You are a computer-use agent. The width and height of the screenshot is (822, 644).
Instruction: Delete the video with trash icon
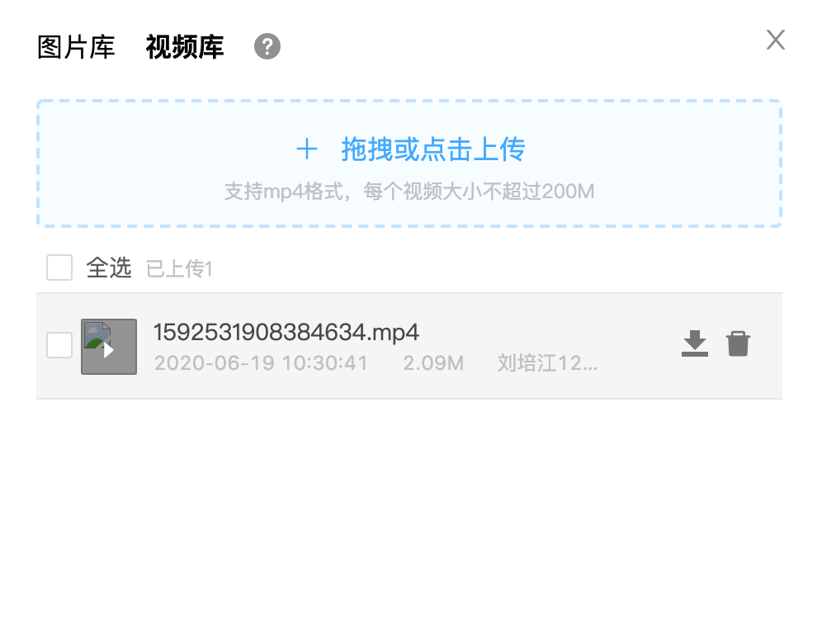pyautogui.click(x=738, y=343)
